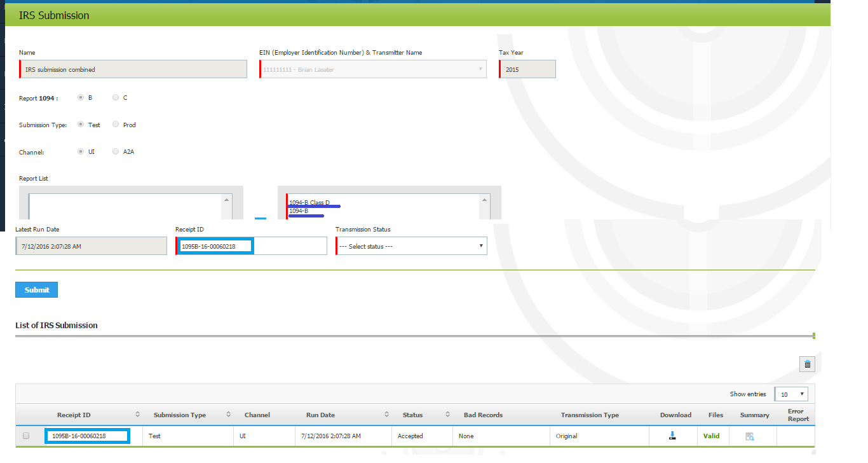Sort the list by Run Date

coord(386,415)
